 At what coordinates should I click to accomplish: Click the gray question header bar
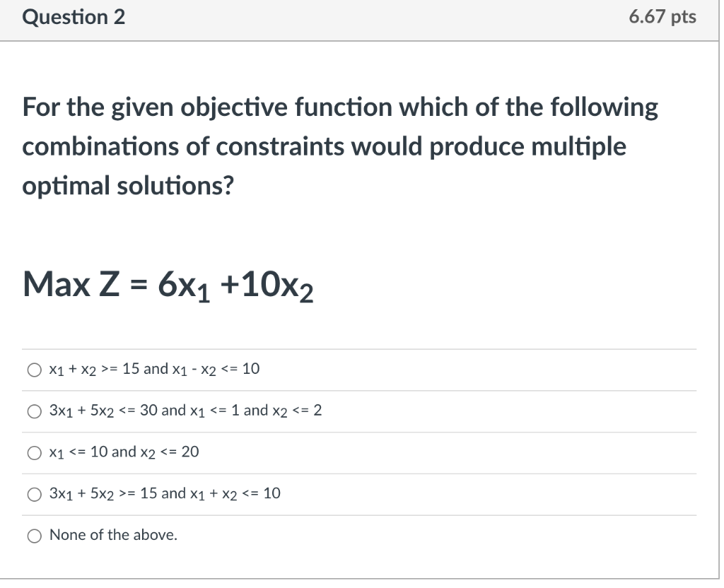point(354,16)
